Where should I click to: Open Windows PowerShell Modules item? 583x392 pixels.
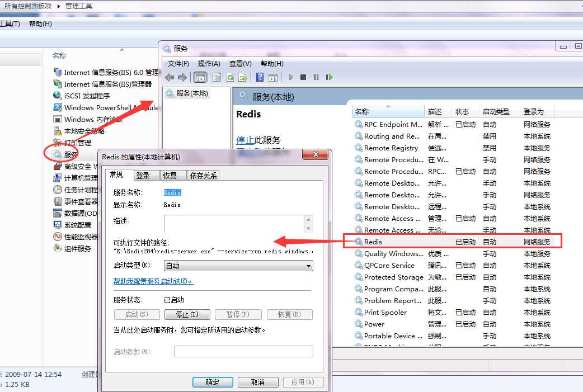(x=106, y=107)
